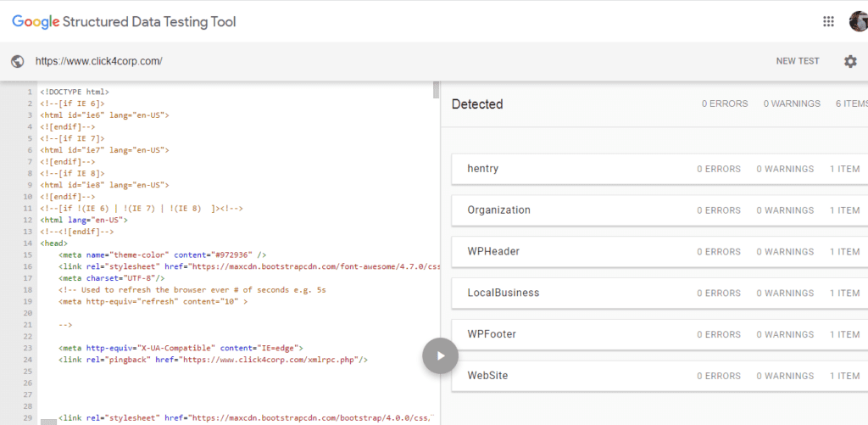Run test with the round play button

440,355
